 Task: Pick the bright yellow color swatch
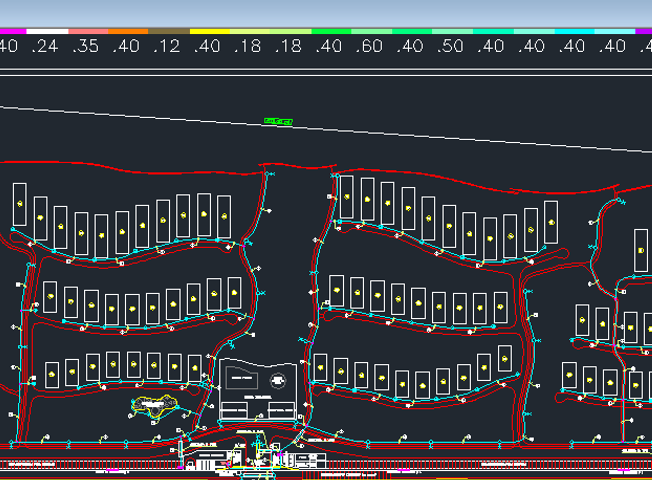tap(210, 31)
